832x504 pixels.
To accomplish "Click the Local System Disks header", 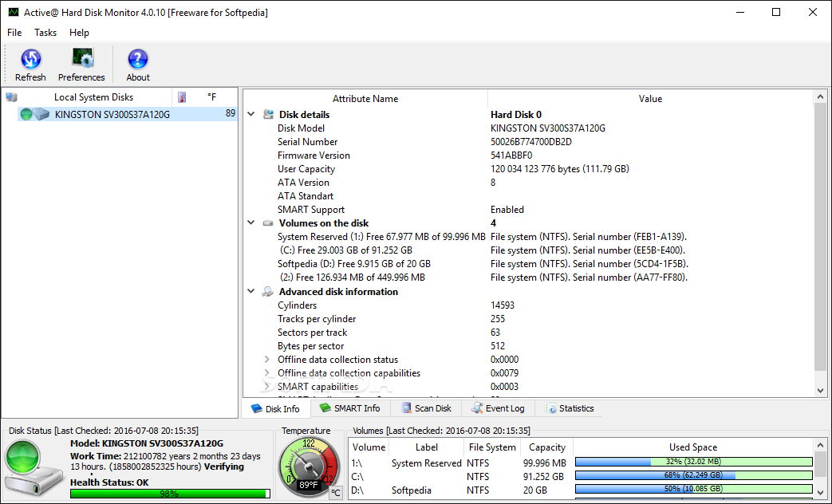I will (x=93, y=97).
